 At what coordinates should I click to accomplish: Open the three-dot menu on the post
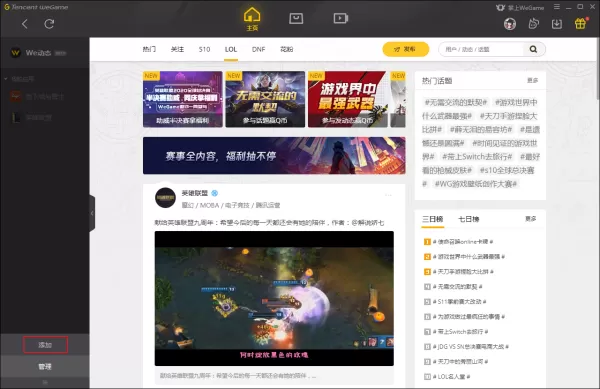388,195
